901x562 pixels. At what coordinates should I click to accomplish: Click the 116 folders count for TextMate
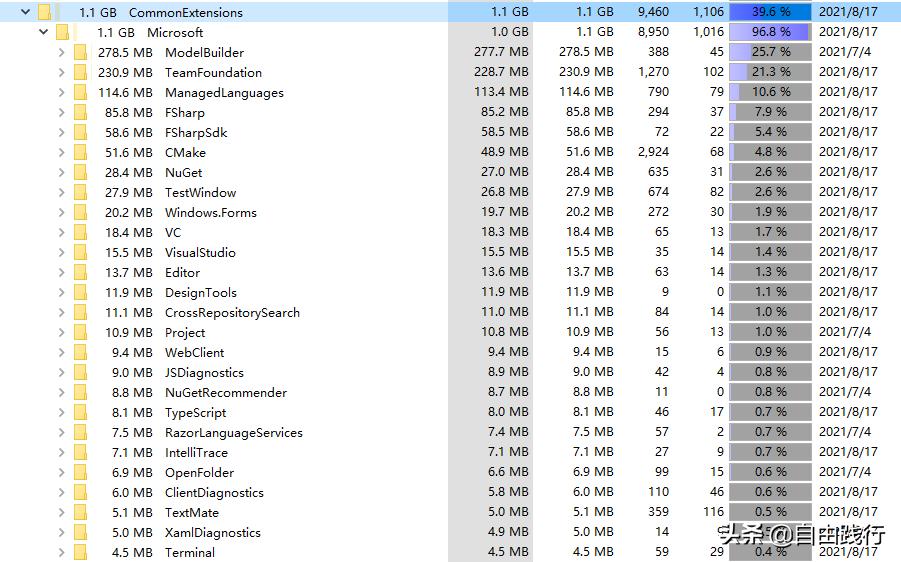[x=713, y=511]
